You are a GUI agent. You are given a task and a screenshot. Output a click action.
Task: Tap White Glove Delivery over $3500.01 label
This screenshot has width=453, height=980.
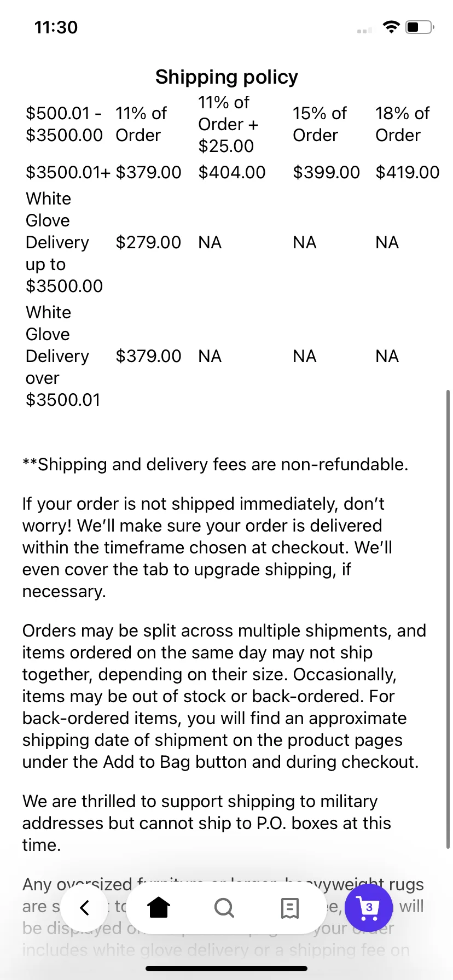[64, 356]
